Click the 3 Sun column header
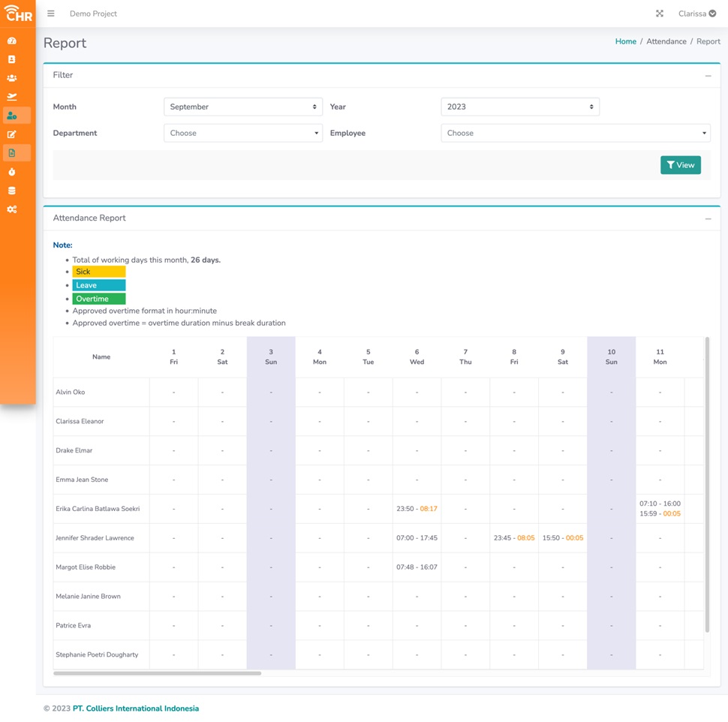Screen dimensions: 728x722 point(271,356)
